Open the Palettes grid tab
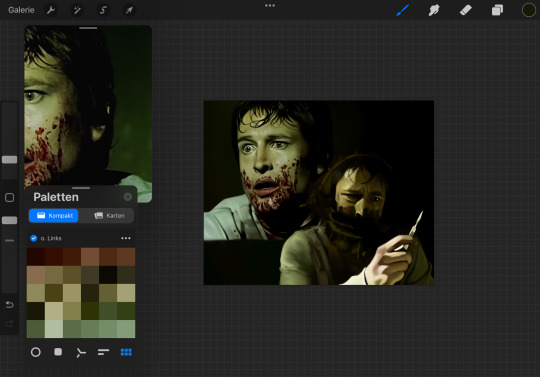The image size is (540, 377). [126, 352]
